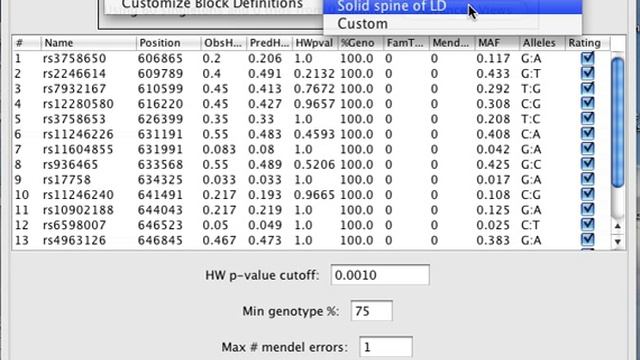Image resolution: width=640 pixels, height=360 pixels.
Task: Select marker name rs11246240
Action: click(x=78, y=194)
